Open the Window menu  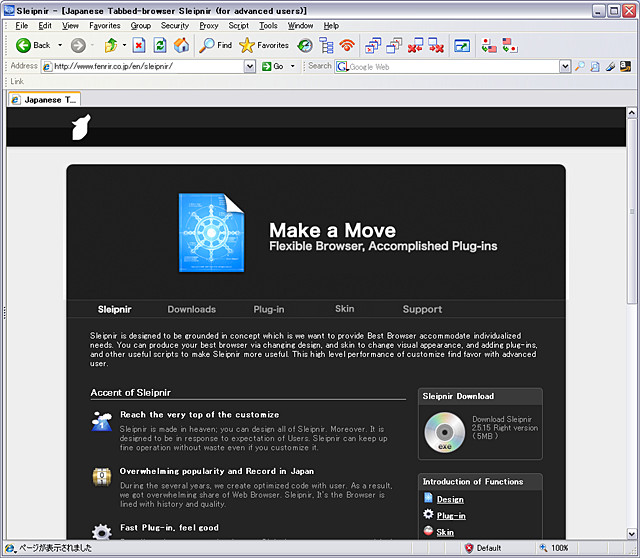click(x=300, y=26)
